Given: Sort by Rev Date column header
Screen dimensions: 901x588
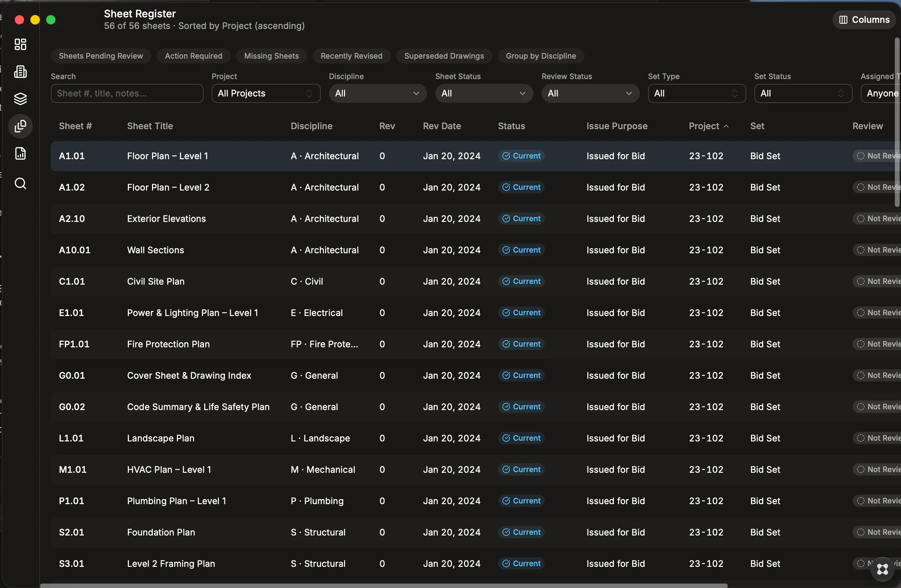Looking at the screenshot, I should point(442,126).
